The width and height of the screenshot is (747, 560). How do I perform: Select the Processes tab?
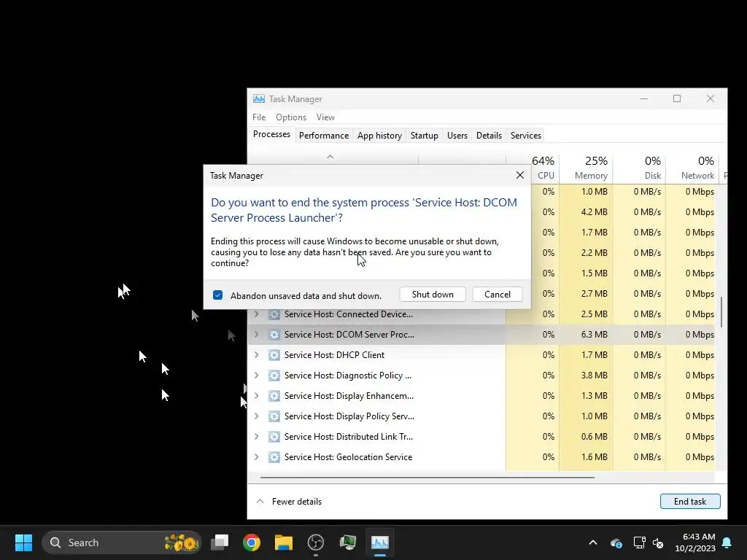(271, 135)
